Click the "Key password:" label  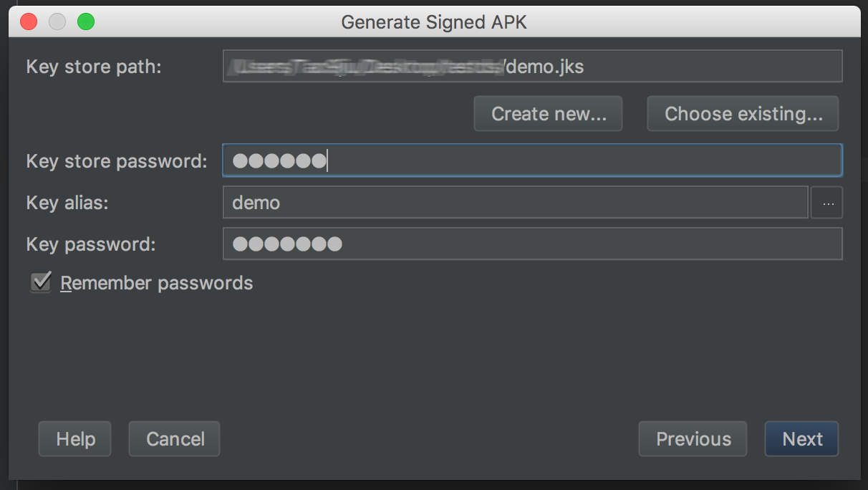coord(90,244)
